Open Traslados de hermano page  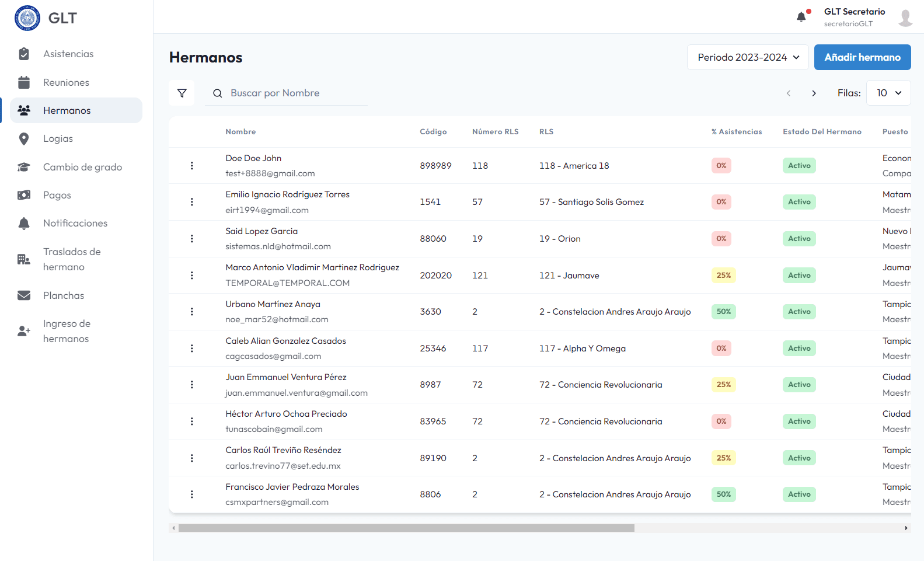(x=72, y=259)
